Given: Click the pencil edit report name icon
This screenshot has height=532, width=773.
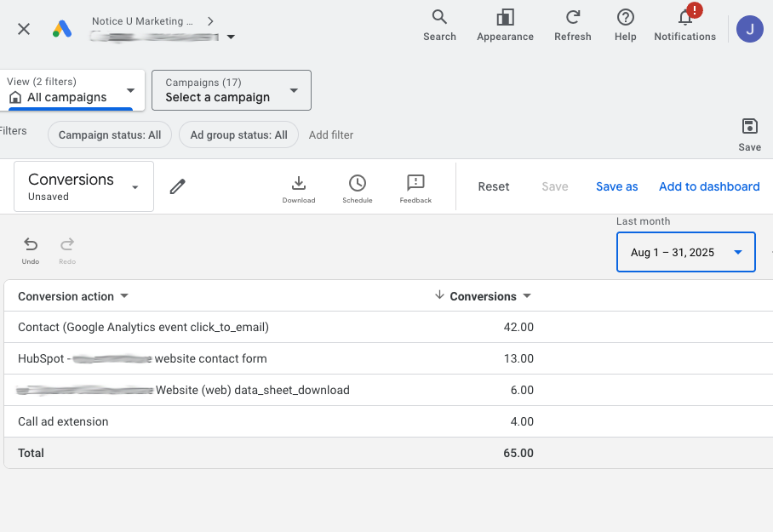Looking at the screenshot, I should click(x=177, y=186).
